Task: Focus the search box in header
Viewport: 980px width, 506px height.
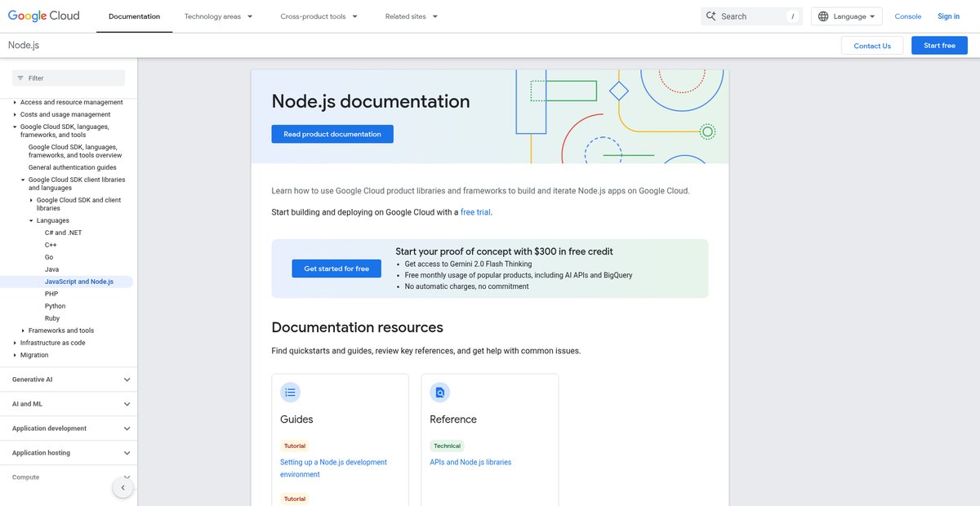Action: (751, 16)
